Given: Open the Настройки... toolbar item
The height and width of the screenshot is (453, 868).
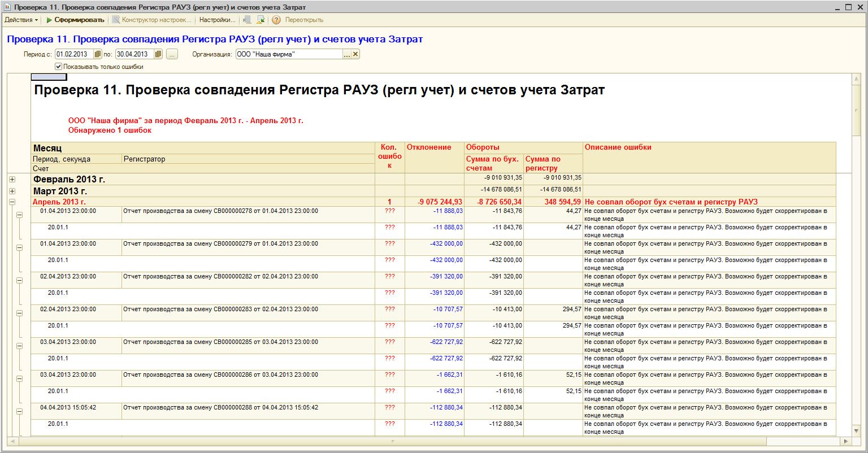Looking at the screenshot, I should click(x=217, y=20).
